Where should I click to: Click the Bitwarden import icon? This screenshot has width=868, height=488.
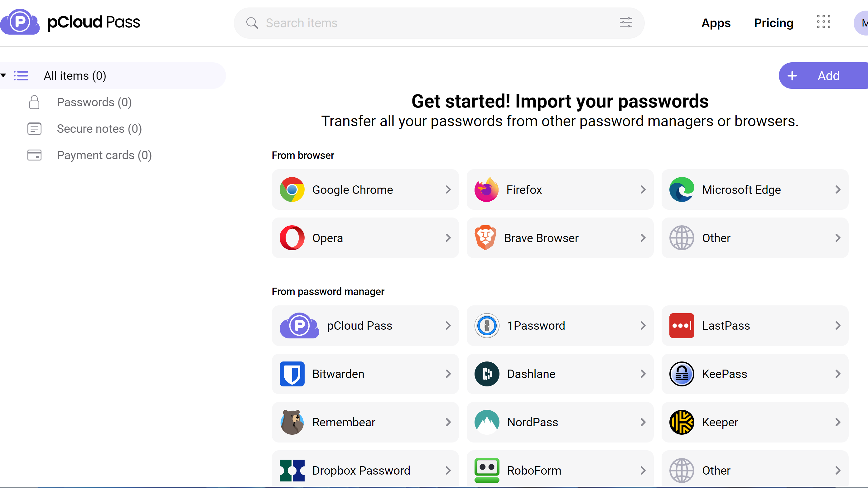(x=292, y=374)
